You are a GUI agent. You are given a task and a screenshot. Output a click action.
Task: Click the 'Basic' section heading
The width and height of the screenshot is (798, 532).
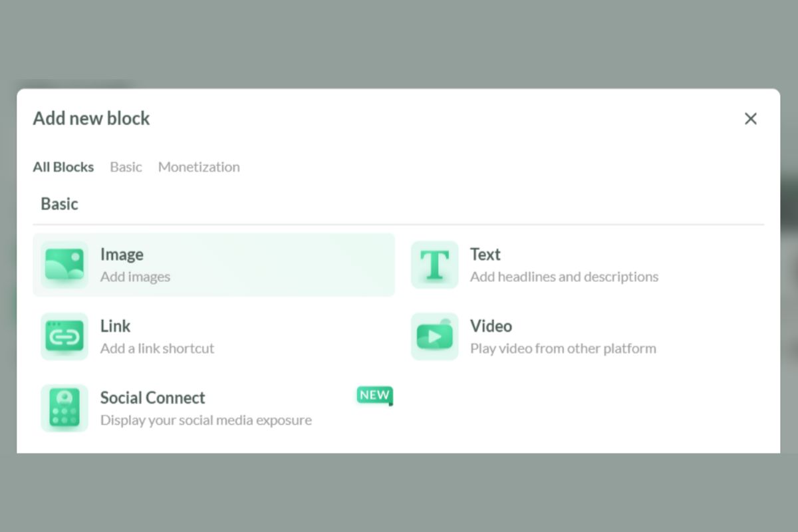click(x=59, y=204)
